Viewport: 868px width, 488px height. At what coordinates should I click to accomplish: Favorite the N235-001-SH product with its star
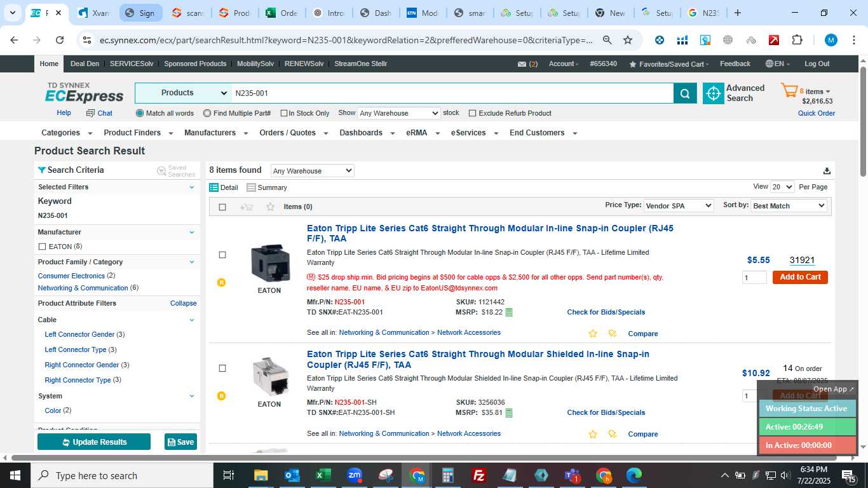593,434
